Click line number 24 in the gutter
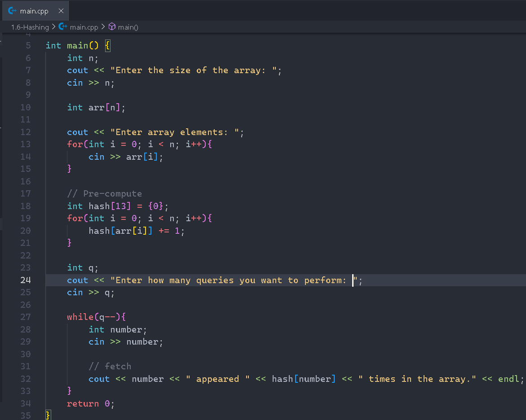The image size is (526, 420). tap(26, 280)
